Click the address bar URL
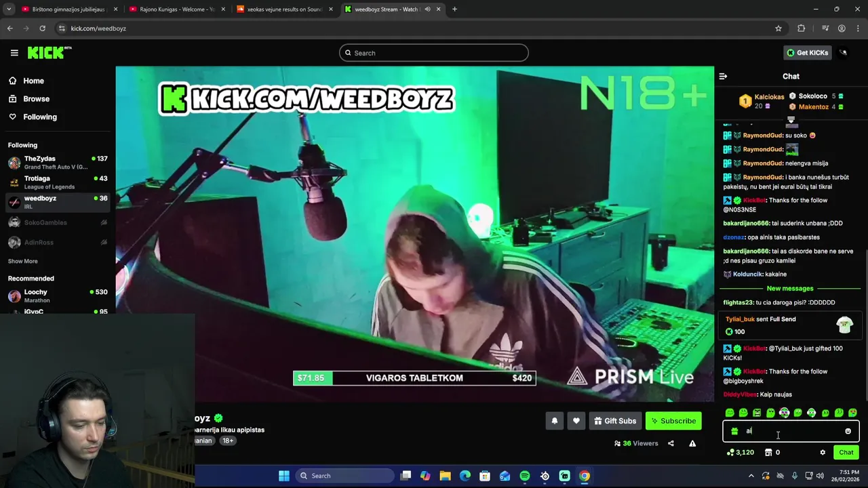 tap(98, 28)
